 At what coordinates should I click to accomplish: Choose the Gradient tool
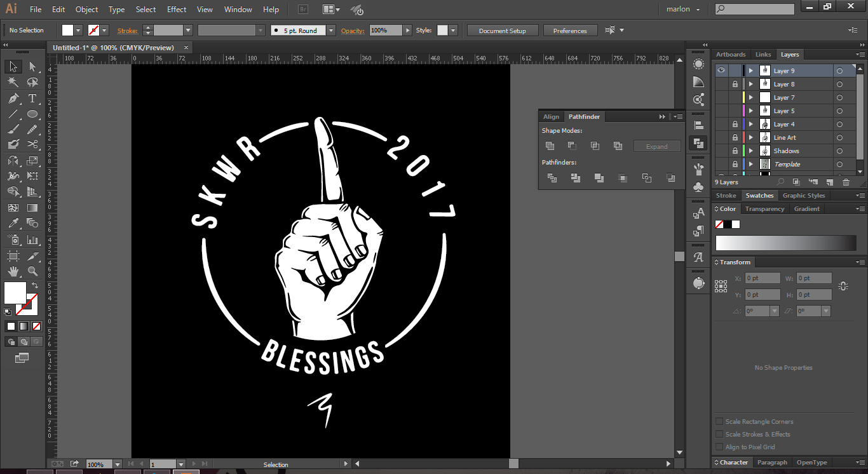coord(32,208)
